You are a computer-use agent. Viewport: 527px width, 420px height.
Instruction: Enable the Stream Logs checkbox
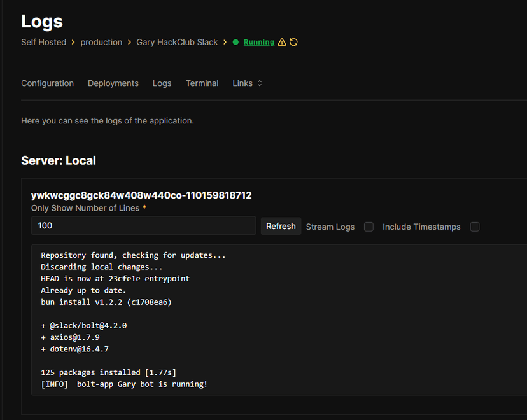tap(369, 227)
